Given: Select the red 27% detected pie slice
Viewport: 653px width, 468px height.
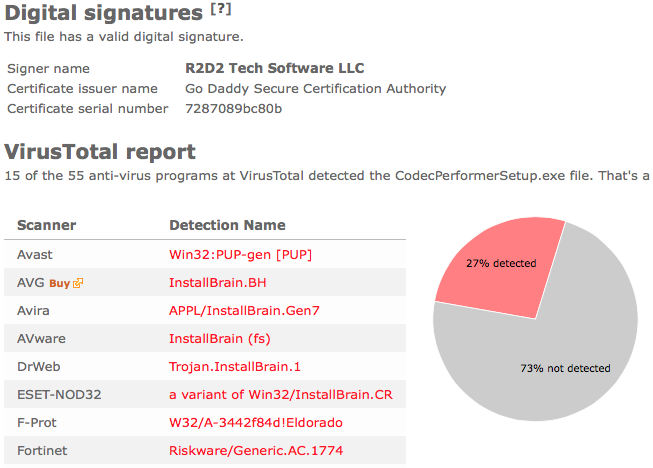Looking at the screenshot, I should pos(500,266).
